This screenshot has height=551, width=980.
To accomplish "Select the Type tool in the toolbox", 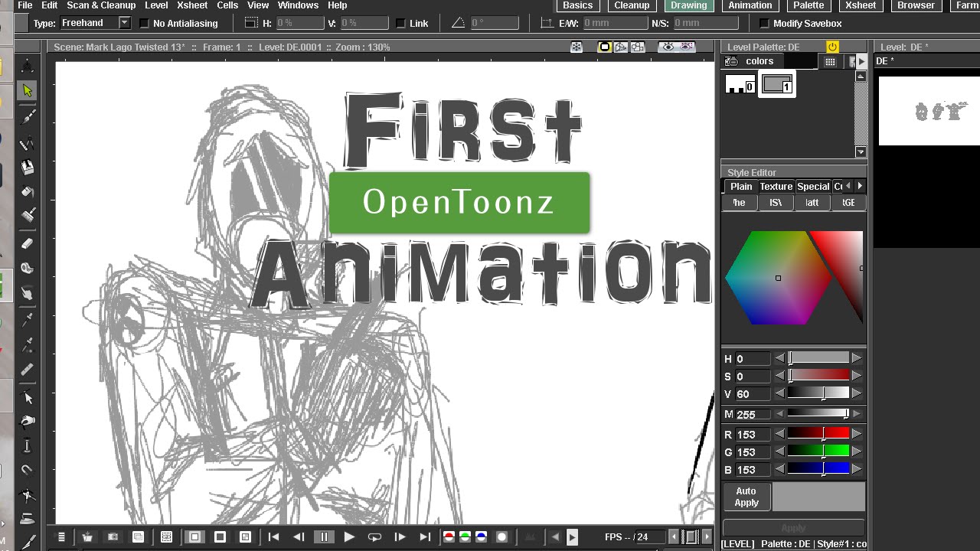I will (28, 167).
